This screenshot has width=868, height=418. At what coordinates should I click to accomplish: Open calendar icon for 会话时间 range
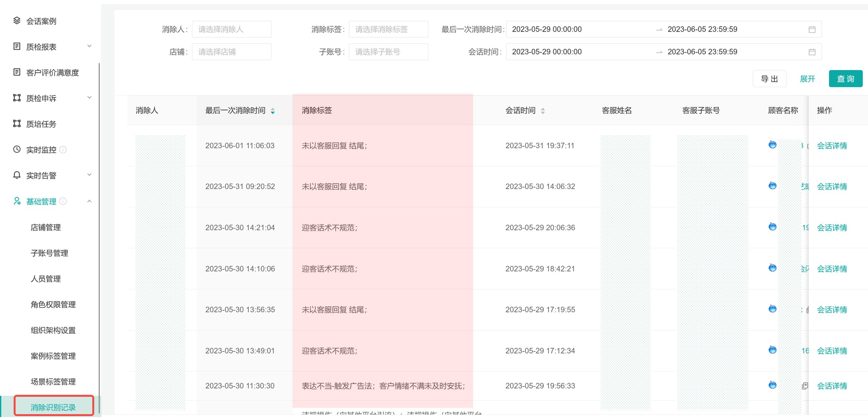point(812,52)
